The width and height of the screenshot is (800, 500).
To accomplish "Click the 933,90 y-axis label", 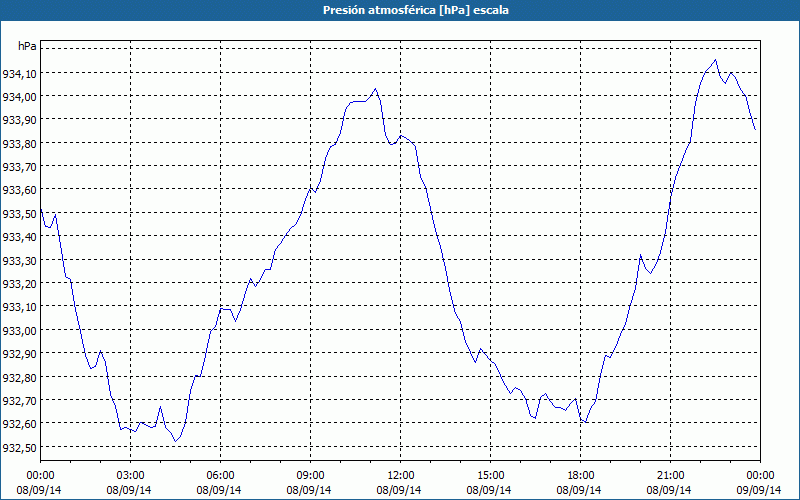I will pyautogui.click(x=19, y=121).
